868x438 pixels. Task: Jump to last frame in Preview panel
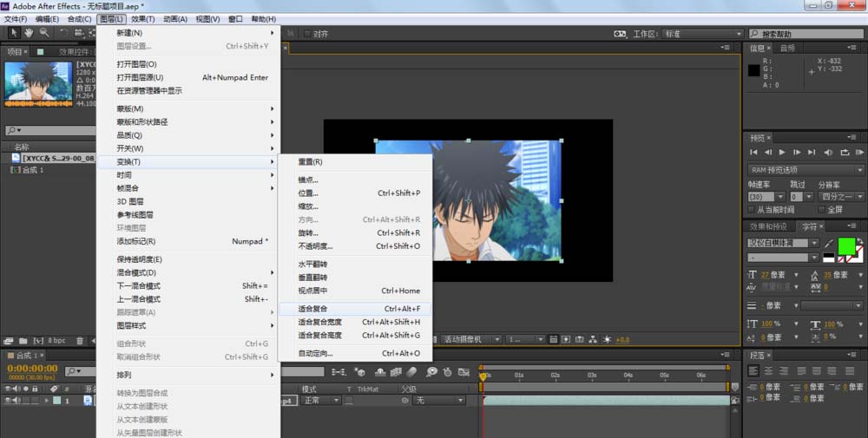tap(812, 152)
